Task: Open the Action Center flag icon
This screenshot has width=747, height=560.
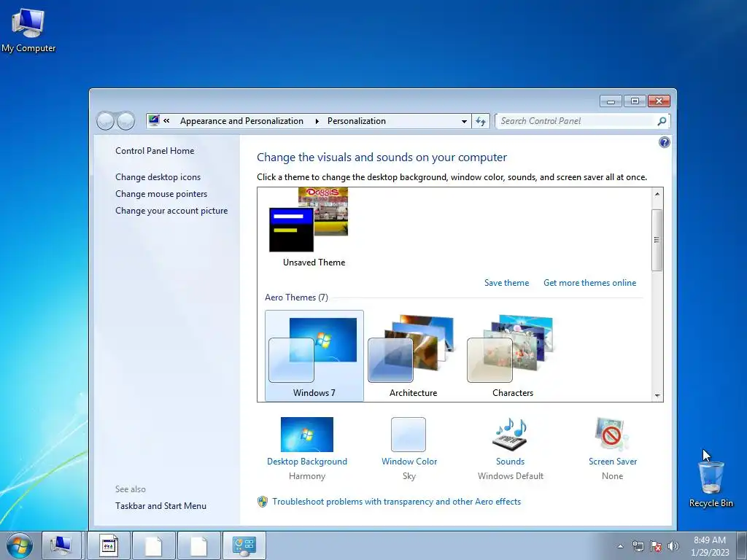Action: click(656, 546)
